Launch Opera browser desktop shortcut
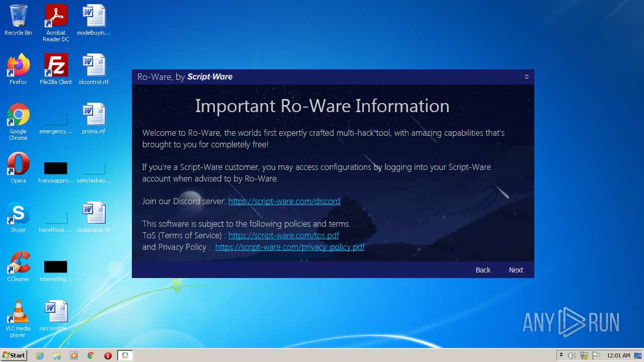Viewport: 644px width, 362px height. point(18,168)
